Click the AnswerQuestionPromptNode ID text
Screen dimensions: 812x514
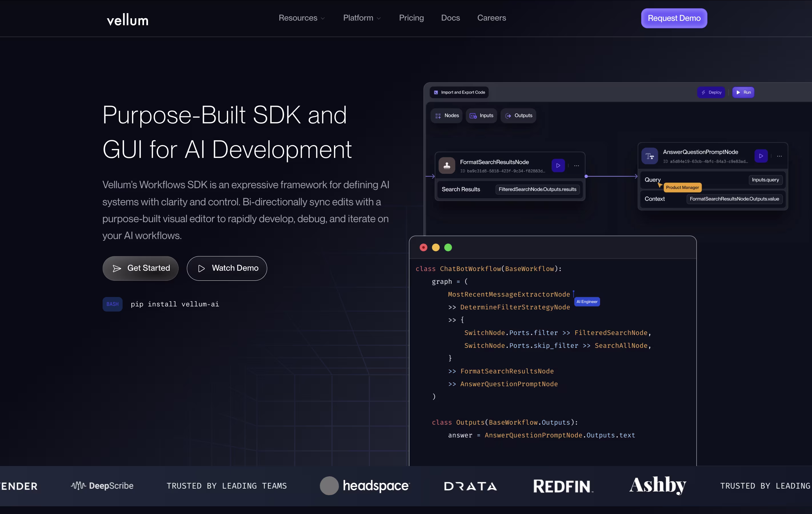(705, 161)
